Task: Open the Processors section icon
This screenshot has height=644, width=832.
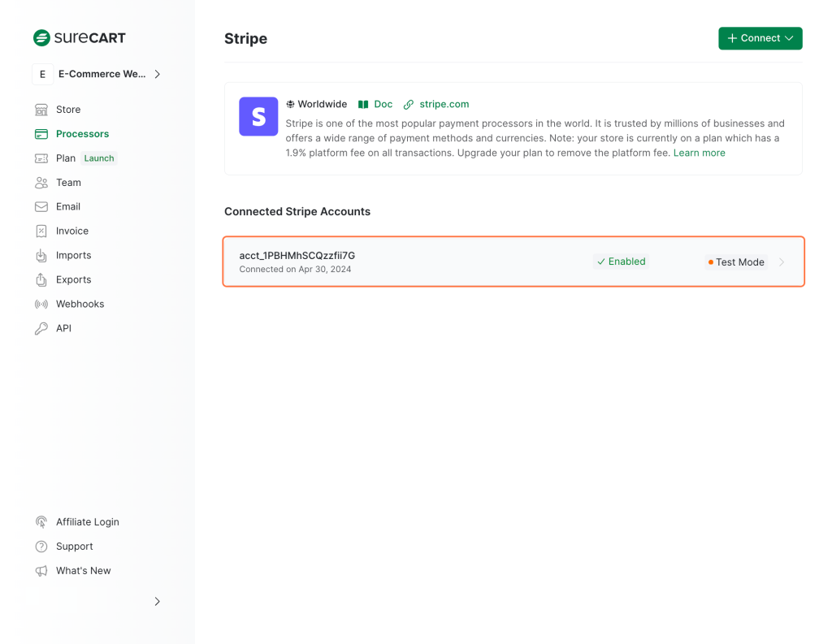Action: (x=41, y=133)
